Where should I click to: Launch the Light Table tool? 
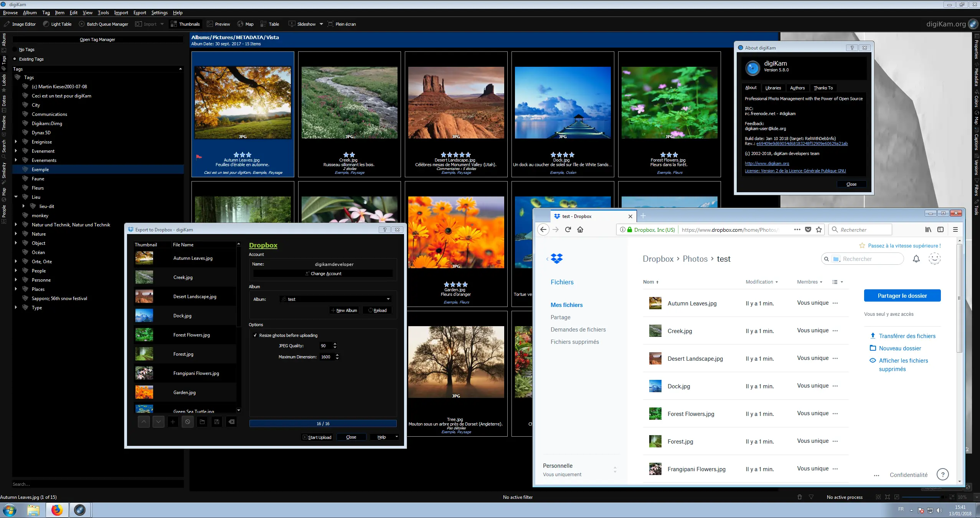(x=57, y=24)
